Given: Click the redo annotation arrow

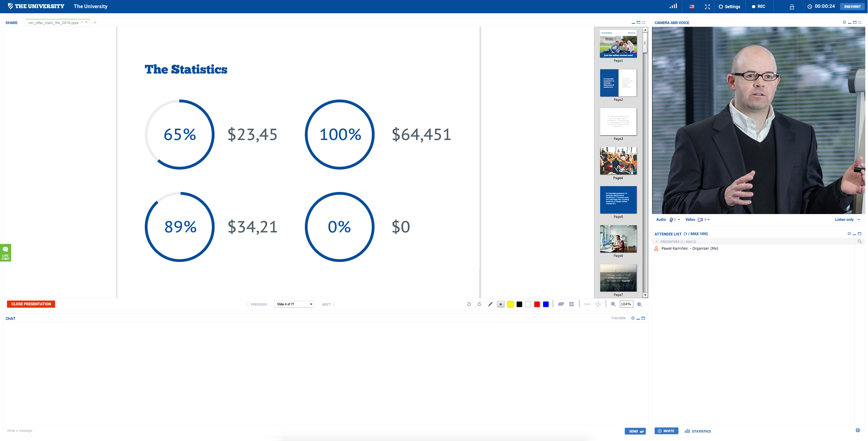Looking at the screenshot, I should [480, 304].
